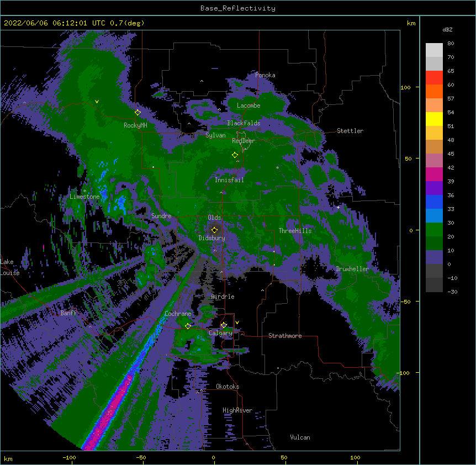Pick the gold 51-48 dBZ legend swatch
The width and height of the screenshot is (476, 465).
434,133
